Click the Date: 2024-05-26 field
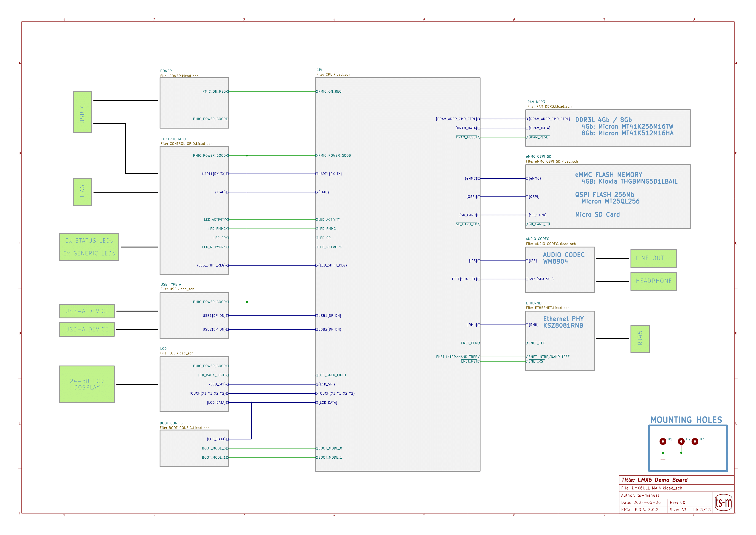The width and height of the screenshot is (756, 535). click(643, 502)
